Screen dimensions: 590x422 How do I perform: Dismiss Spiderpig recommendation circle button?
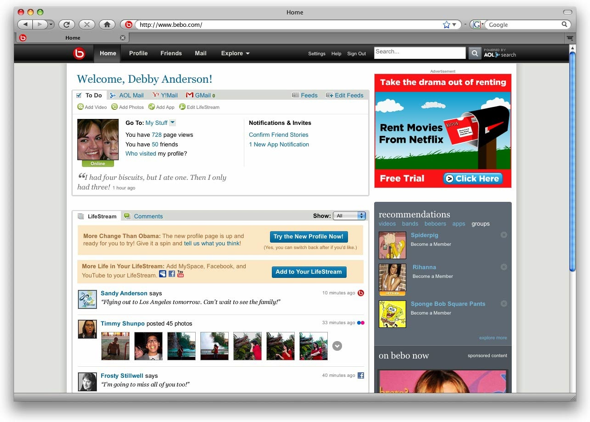click(503, 235)
